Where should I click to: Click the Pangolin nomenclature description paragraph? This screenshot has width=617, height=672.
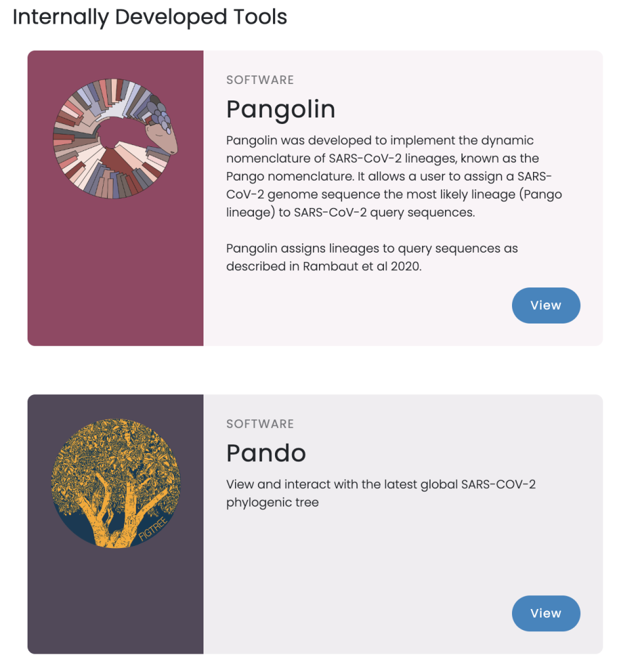coord(394,176)
